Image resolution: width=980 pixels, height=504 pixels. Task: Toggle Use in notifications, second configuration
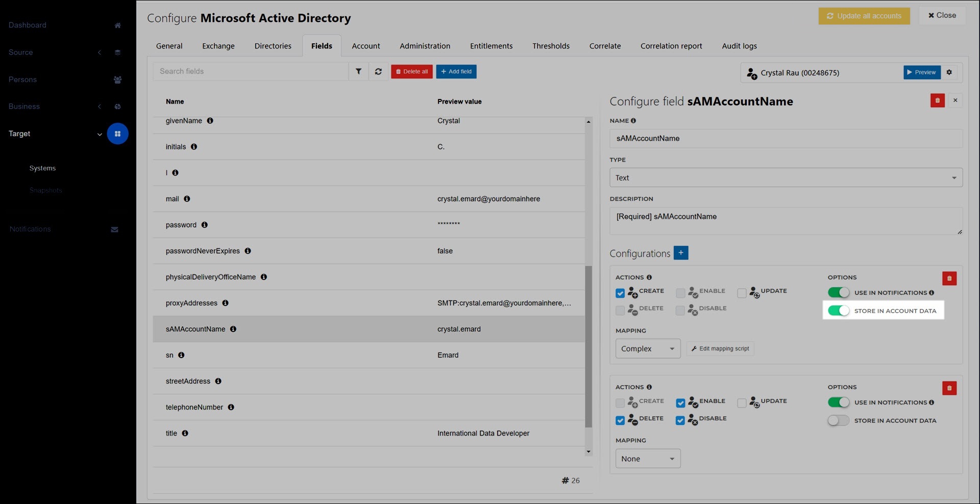[838, 402]
